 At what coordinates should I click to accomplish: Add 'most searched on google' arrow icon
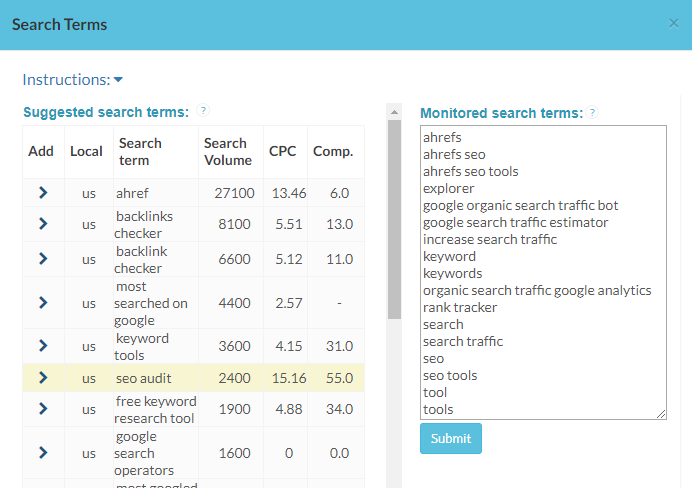pyautogui.click(x=43, y=303)
